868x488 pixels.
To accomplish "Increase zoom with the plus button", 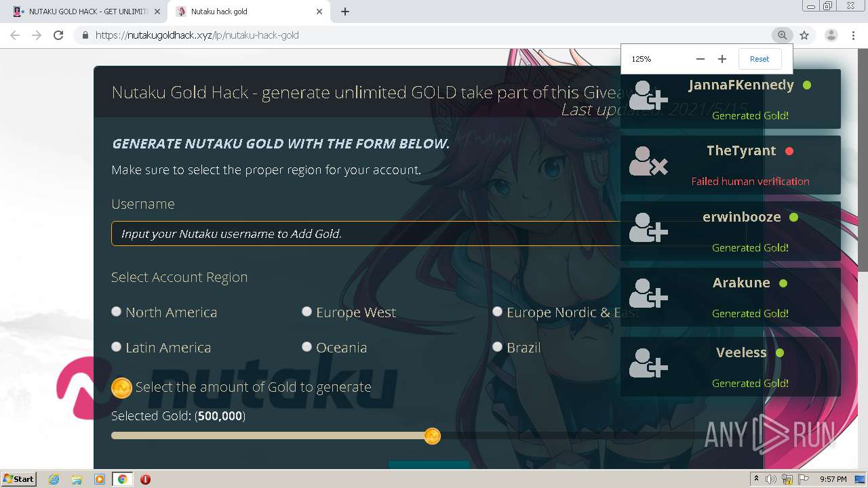I will (x=722, y=59).
